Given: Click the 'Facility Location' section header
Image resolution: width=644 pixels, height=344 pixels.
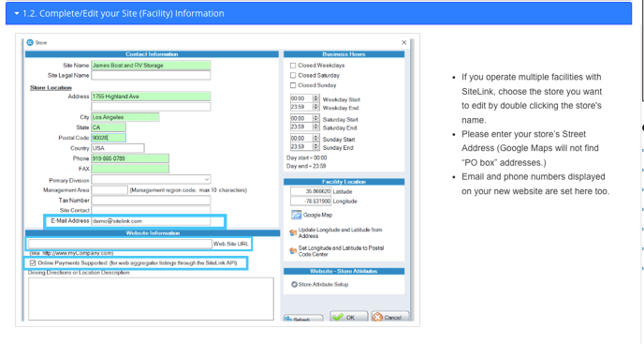Looking at the screenshot, I should [344, 182].
